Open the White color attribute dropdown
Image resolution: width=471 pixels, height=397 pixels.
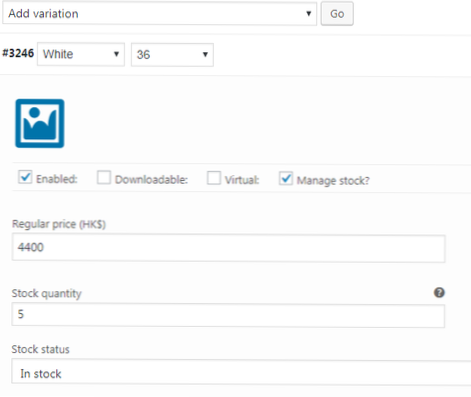(x=81, y=54)
